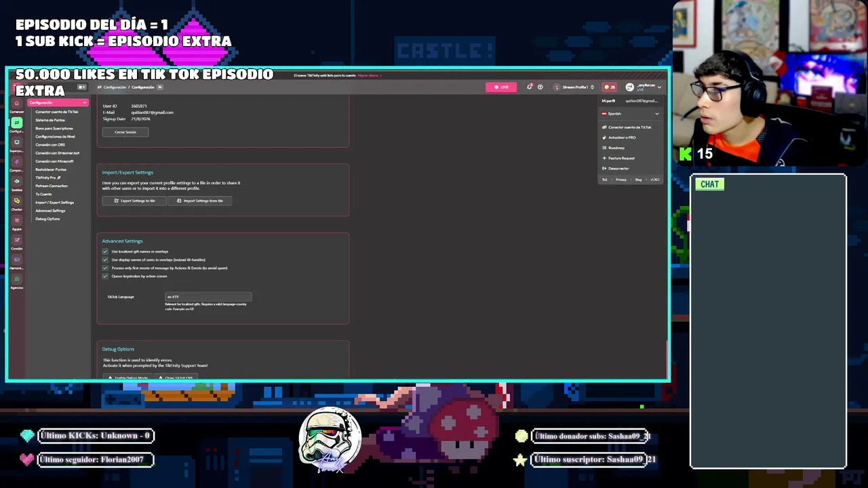Open the Stream Profile 1 selector
Viewport: 868px width, 488px height.
tap(575, 87)
